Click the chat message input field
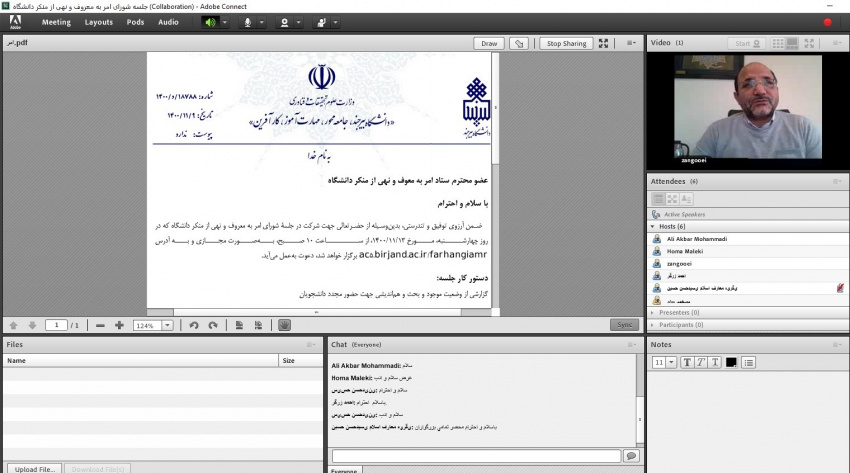This screenshot has width=850, height=473. 476,456
